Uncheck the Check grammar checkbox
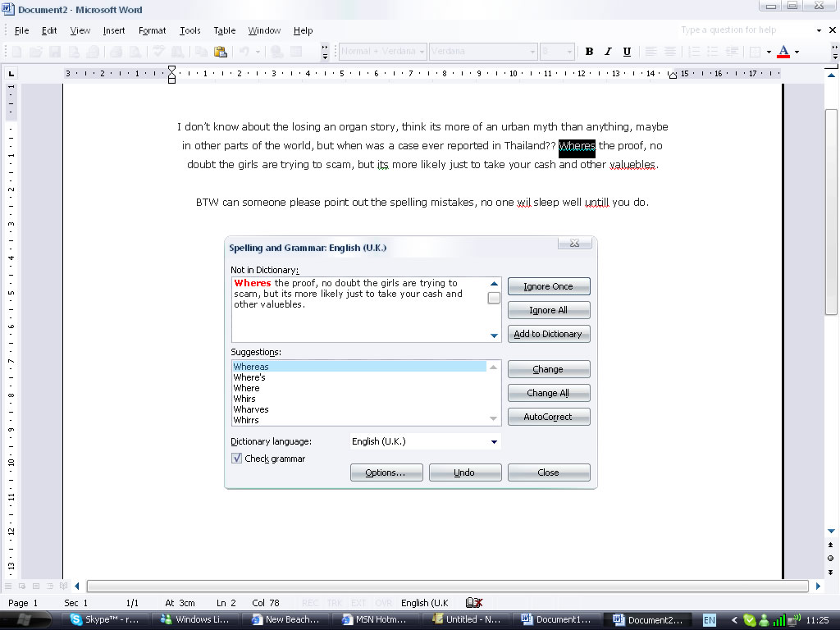Image resolution: width=840 pixels, height=630 pixels. tap(237, 459)
